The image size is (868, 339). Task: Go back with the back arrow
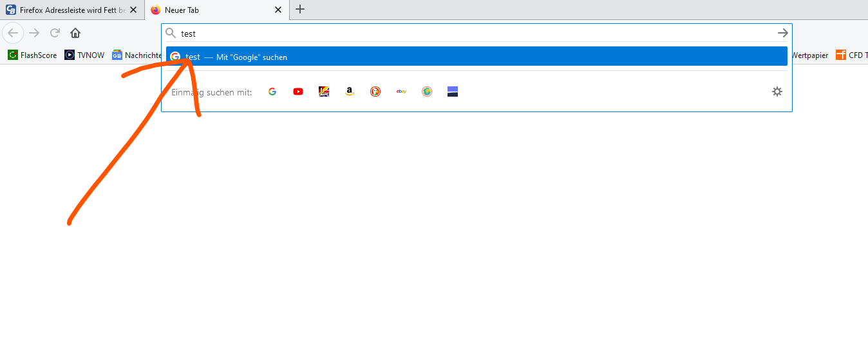[13, 33]
